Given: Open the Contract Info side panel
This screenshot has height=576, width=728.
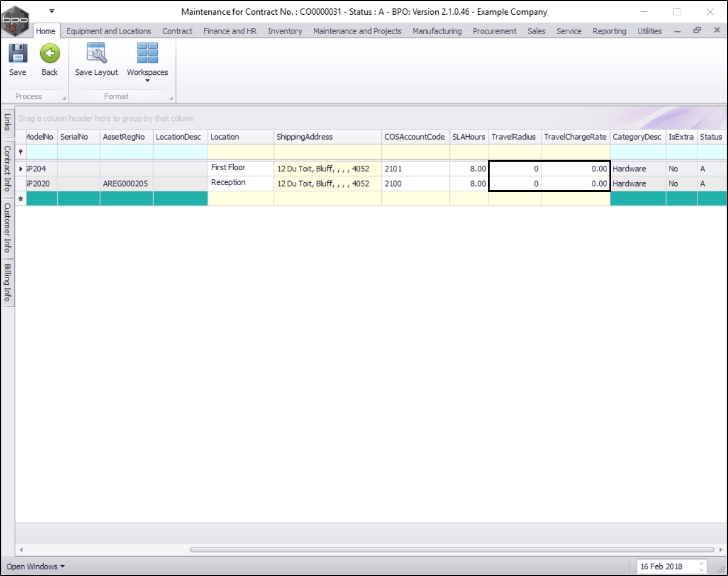Looking at the screenshot, I should (7, 168).
